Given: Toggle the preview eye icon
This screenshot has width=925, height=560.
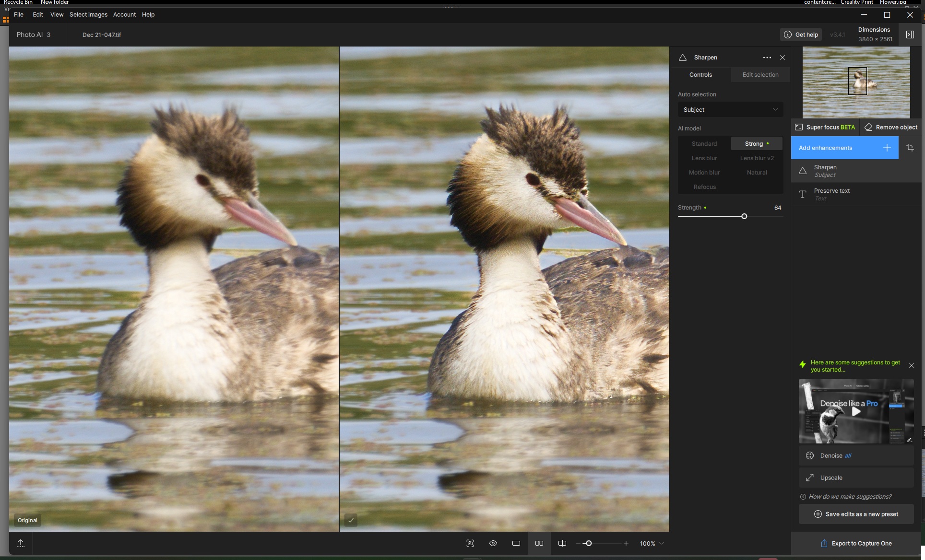Looking at the screenshot, I should tap(493, 543).
